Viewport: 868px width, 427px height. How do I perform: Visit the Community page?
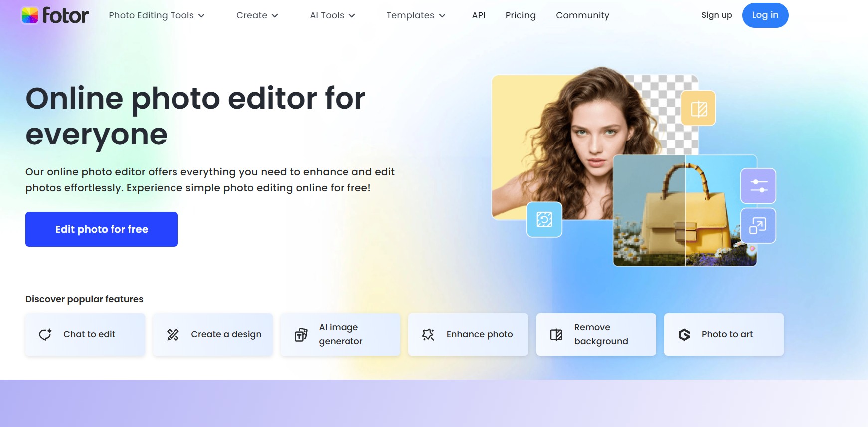[582, 15]
